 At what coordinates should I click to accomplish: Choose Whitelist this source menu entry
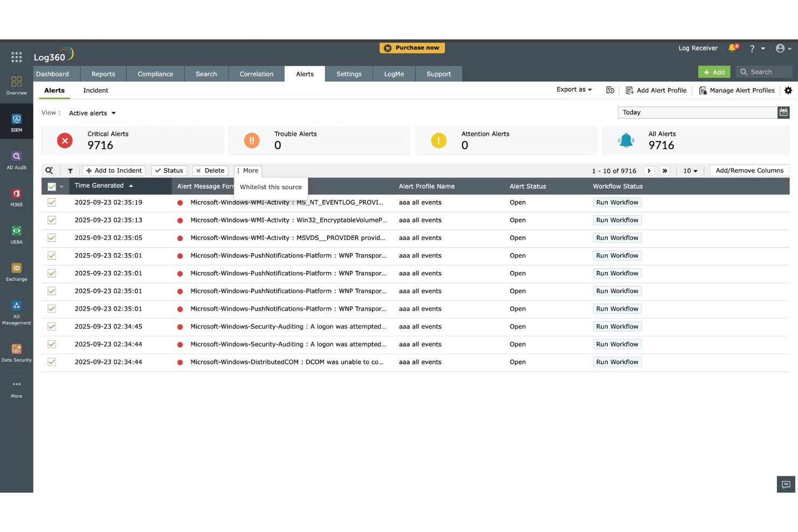point(271,187)
